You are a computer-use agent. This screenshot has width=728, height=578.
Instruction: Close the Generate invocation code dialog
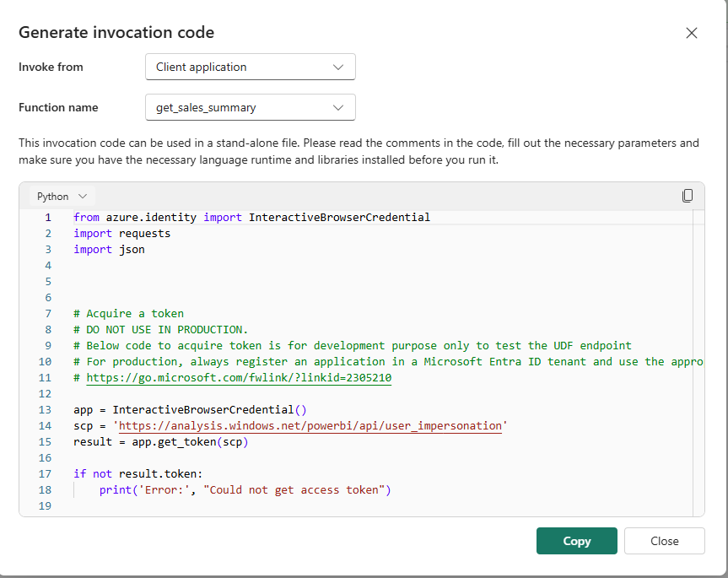(x=692, y=33)
